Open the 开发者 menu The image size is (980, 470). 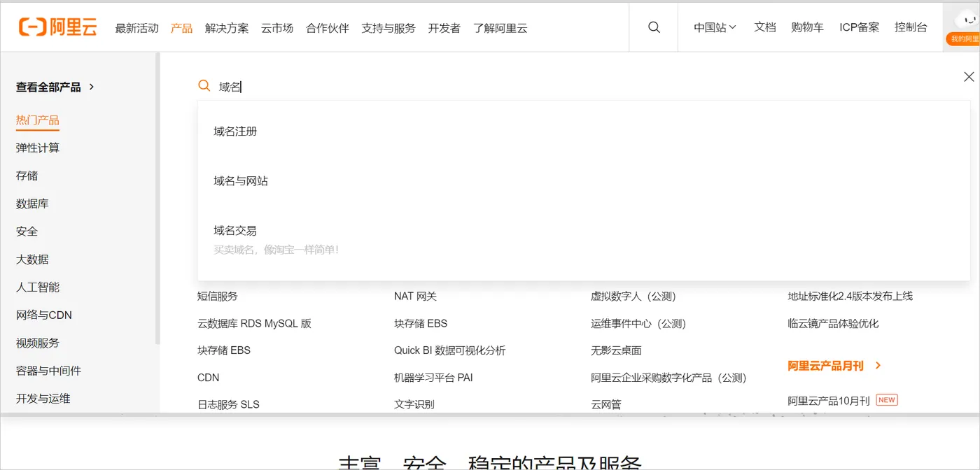coord(444,28)
